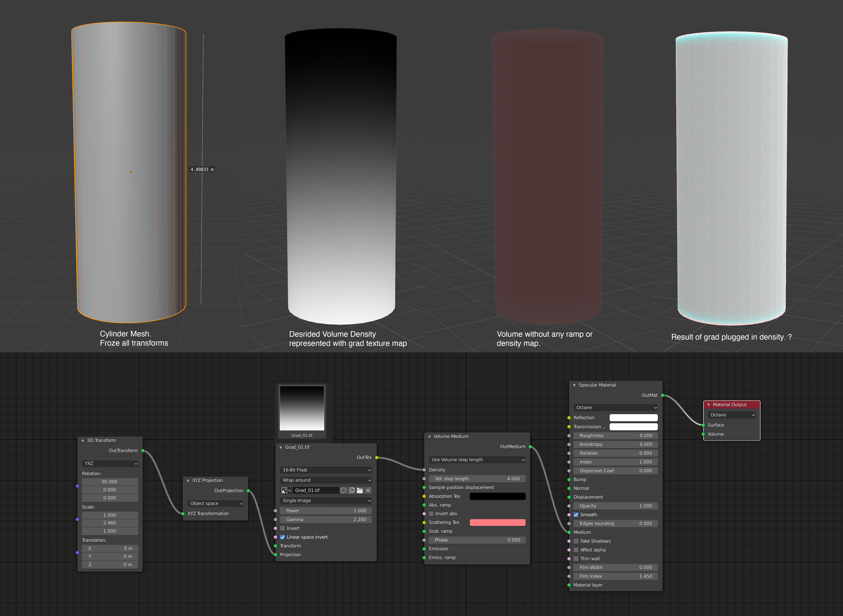Image resolution: width=843 pixels, height=616 pixels.
Task: Open image file with the folder icon
Action: (360, 490)
